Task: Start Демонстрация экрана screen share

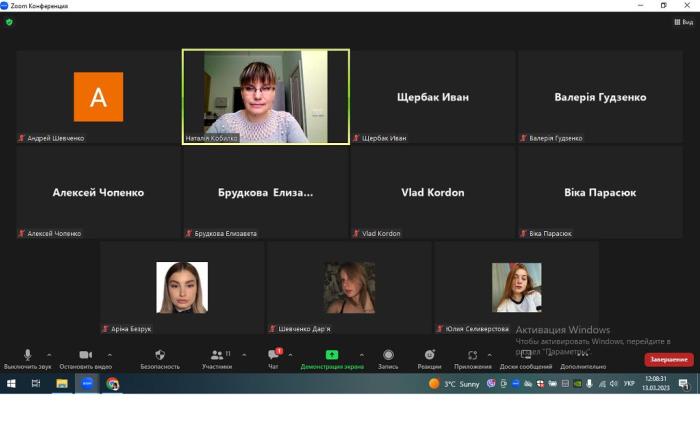Action: tap(332, 356)
